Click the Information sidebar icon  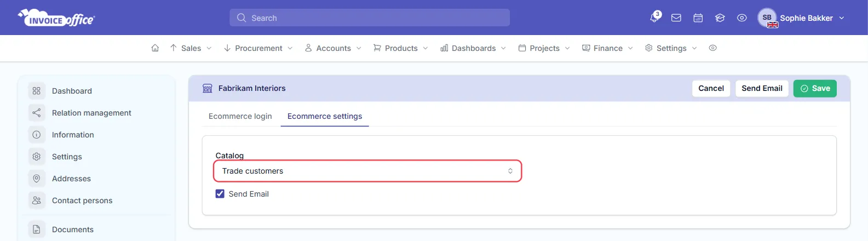pos(37,135)
